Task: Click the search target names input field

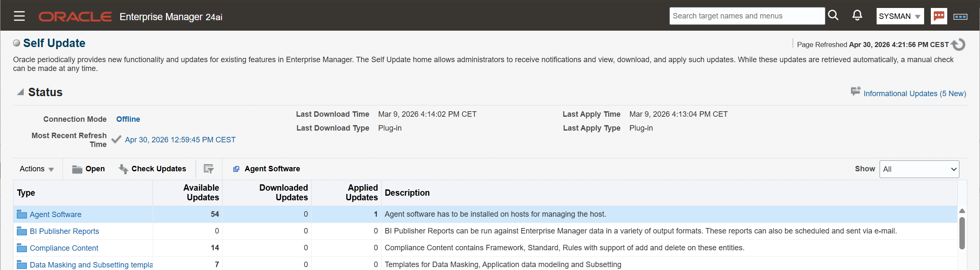Action: click(747, 16)
